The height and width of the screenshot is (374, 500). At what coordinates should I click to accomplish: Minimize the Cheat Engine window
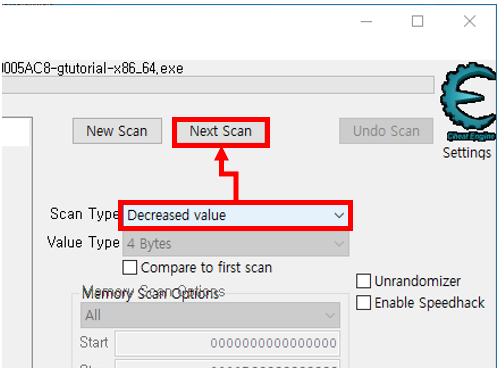pyautogui.click(x=366, y=22)
